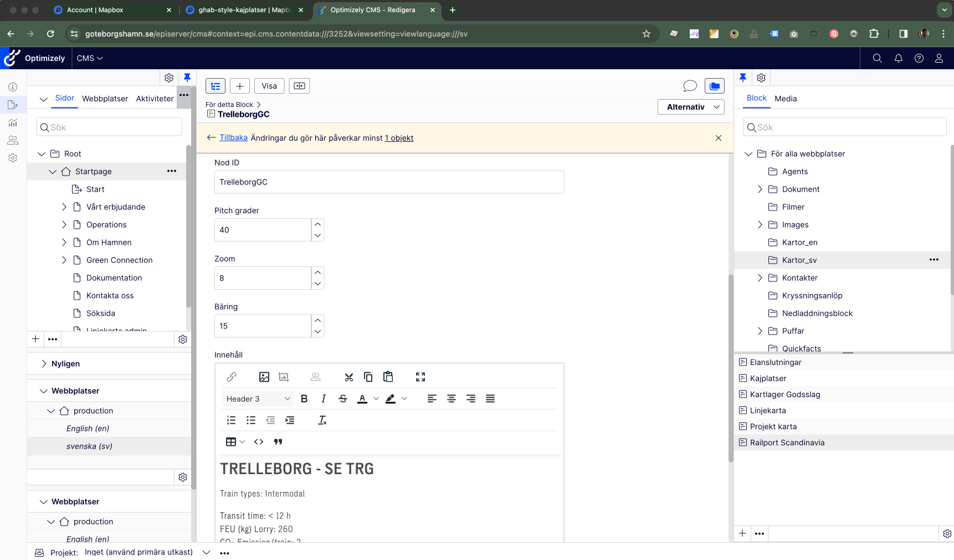954x560 pixels.
Task: Switch to the Webbplatser tab
Action: (x=105, y=99)
